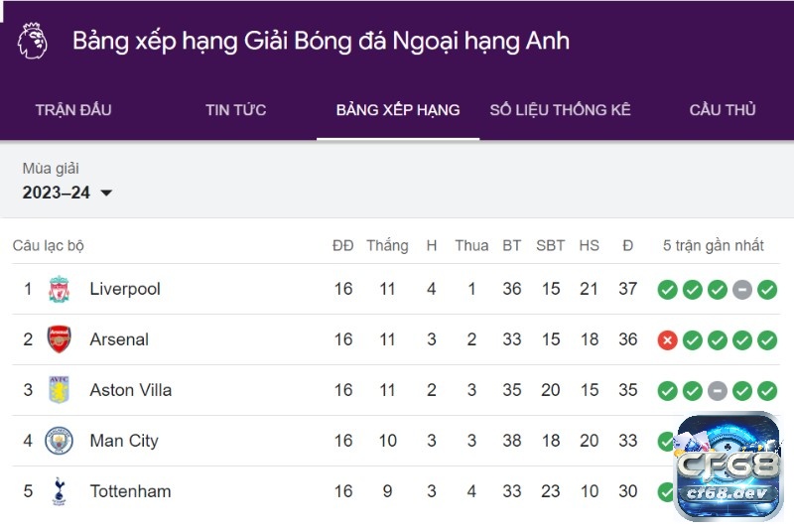Switch to the TRẬN ĐẤU tab
This screenshot has height=532, width=794.
(73, 110)
